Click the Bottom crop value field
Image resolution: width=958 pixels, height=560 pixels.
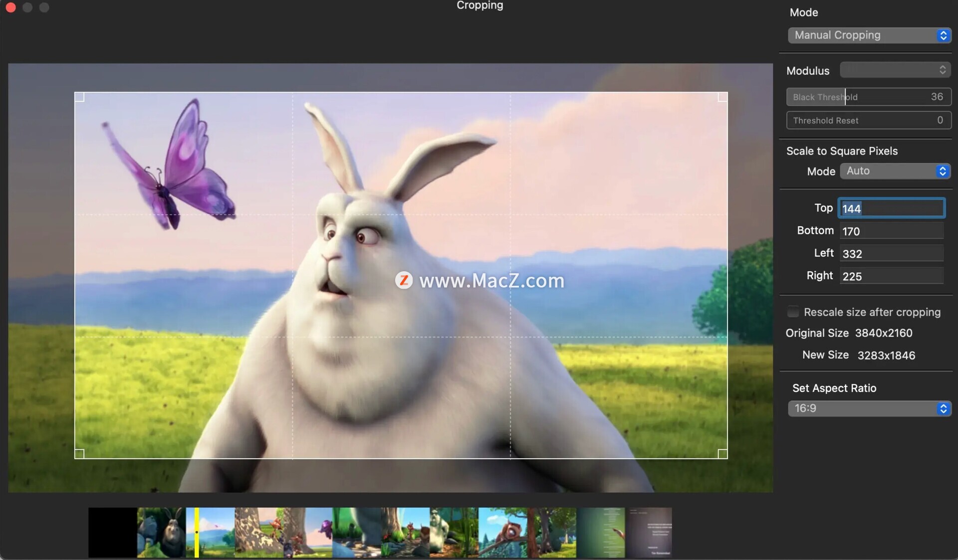click(x=891, y=231)
